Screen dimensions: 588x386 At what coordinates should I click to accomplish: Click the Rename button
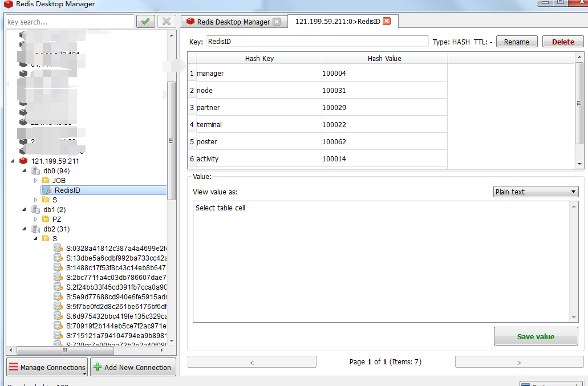(x=516, y=42)
